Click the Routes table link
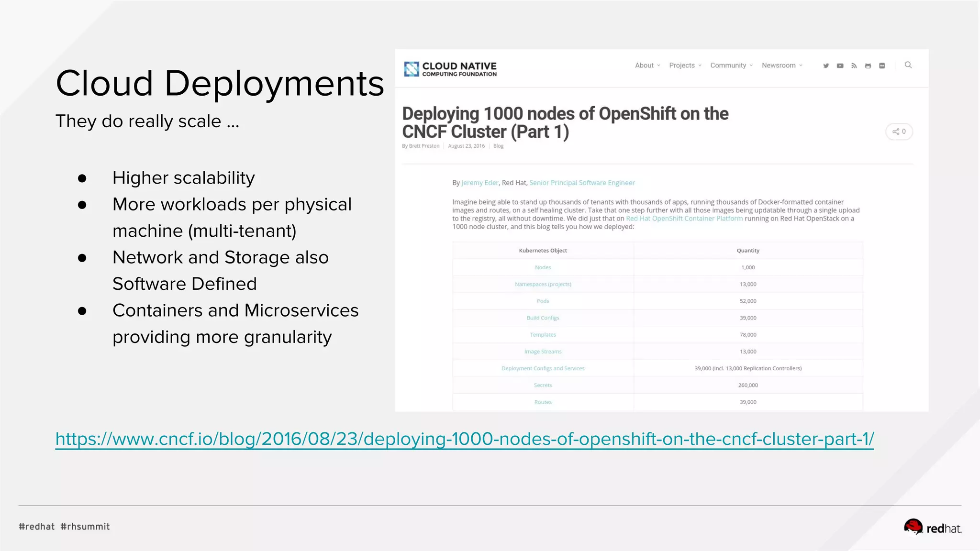Image resolution: width=980 pixels, height=551 pixels. 543,402
